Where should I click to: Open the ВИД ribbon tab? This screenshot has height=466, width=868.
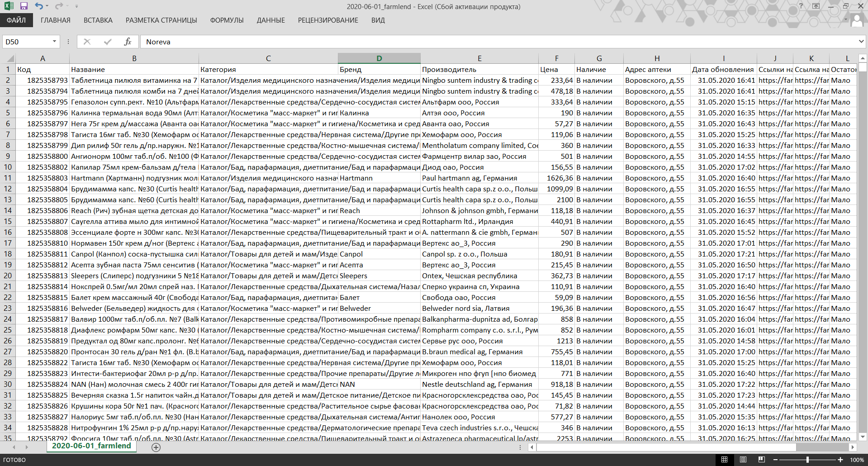pyautogui.click(x=378, y=20)
